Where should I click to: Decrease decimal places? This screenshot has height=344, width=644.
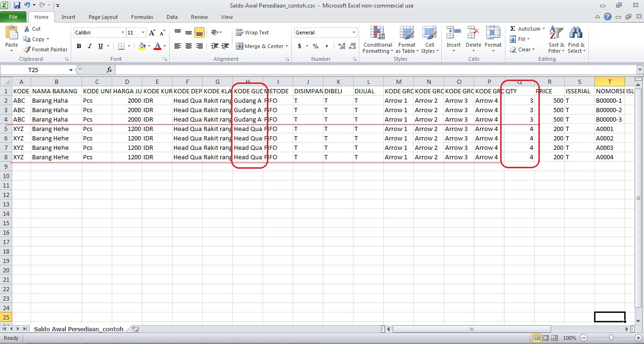352,46
